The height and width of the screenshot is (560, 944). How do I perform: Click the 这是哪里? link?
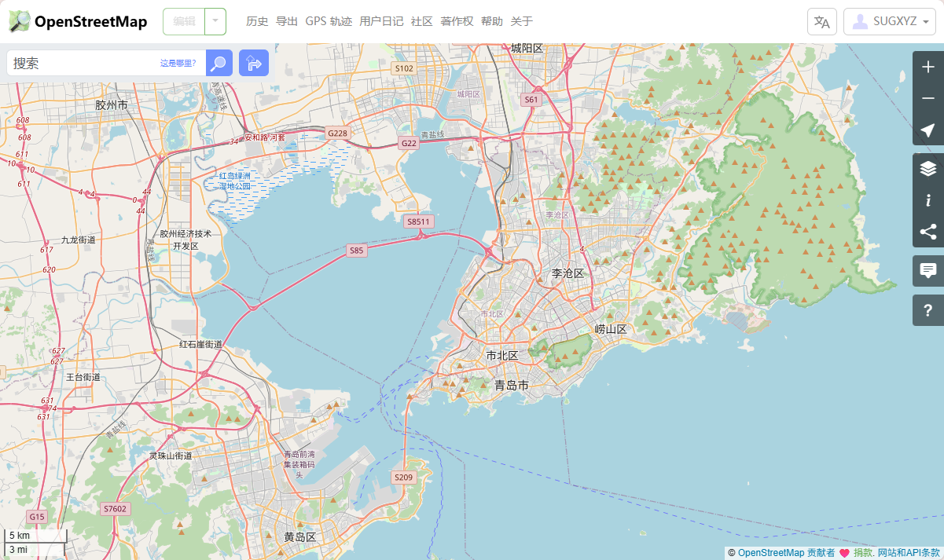pos(178,64)
